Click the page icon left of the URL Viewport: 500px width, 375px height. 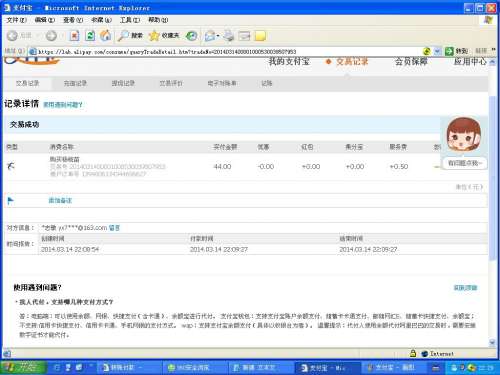[33, 51]
